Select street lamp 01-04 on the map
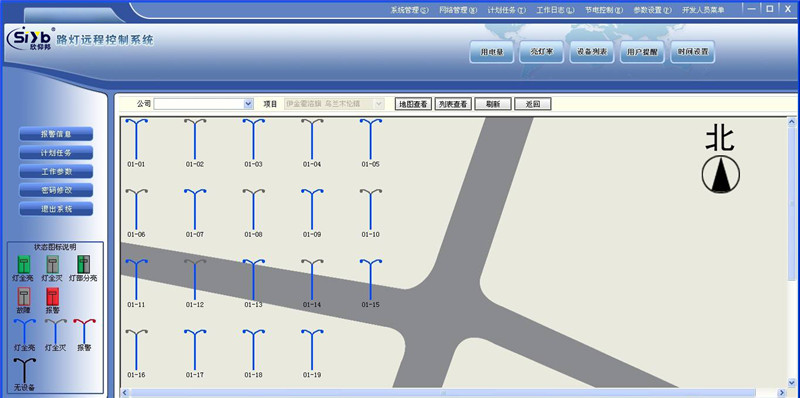The image size is (800, 398). (x=312, y=139)
